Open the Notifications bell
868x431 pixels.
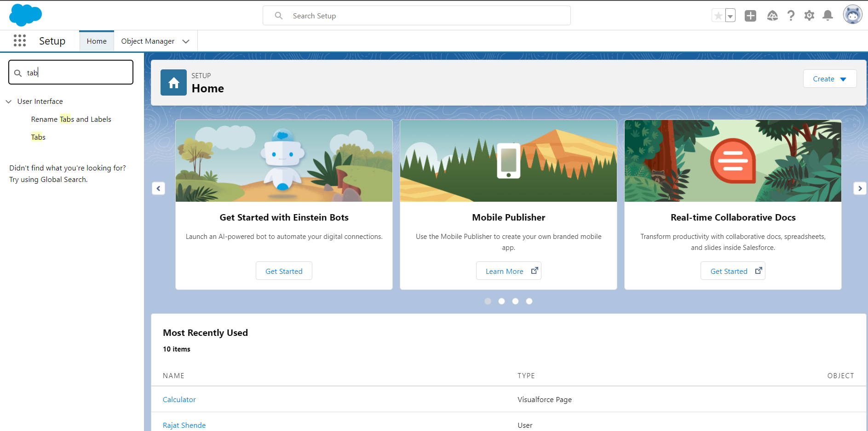[x=828, y=16]
